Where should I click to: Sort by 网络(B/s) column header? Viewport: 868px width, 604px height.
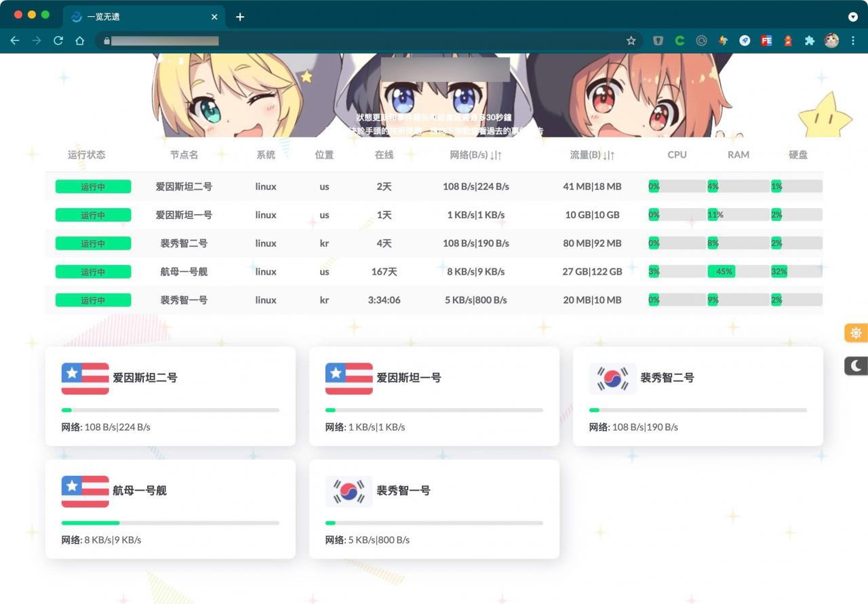click(x=475, y=155)
